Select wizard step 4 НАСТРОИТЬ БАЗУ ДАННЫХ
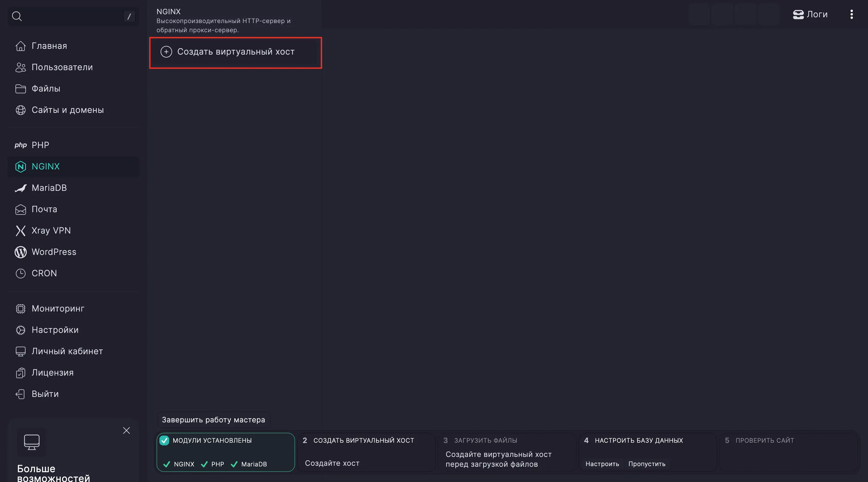The image size is (868, 482). [648, 452]
